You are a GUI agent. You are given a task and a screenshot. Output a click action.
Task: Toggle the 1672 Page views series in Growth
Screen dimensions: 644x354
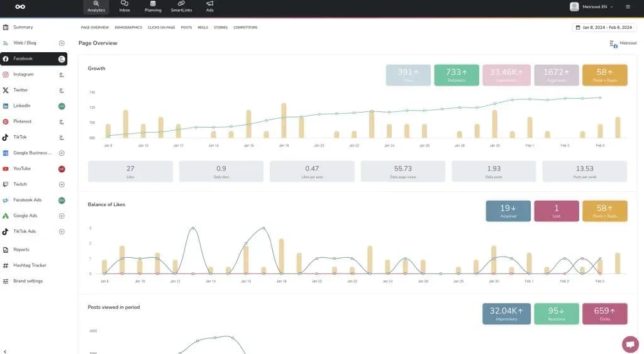[x=557, y=75]
